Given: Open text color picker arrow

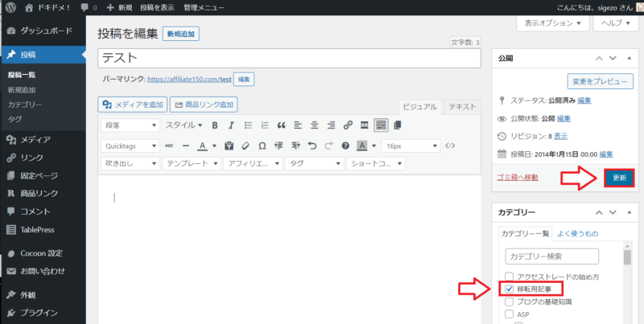Looking at the screenshot, I should tap(214, 146).
